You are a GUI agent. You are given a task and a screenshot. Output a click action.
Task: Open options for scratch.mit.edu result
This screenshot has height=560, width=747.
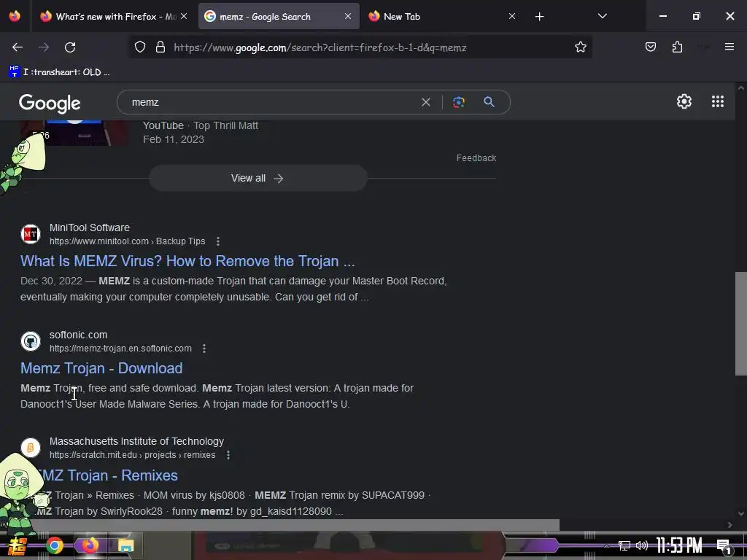pyautogui.click(x=228, y=455)
